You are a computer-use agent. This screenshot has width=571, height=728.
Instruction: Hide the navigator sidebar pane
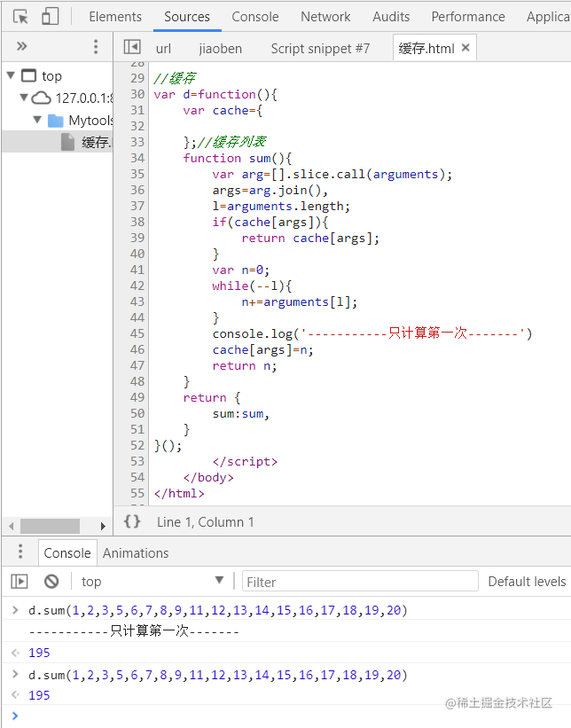point(132,47)
